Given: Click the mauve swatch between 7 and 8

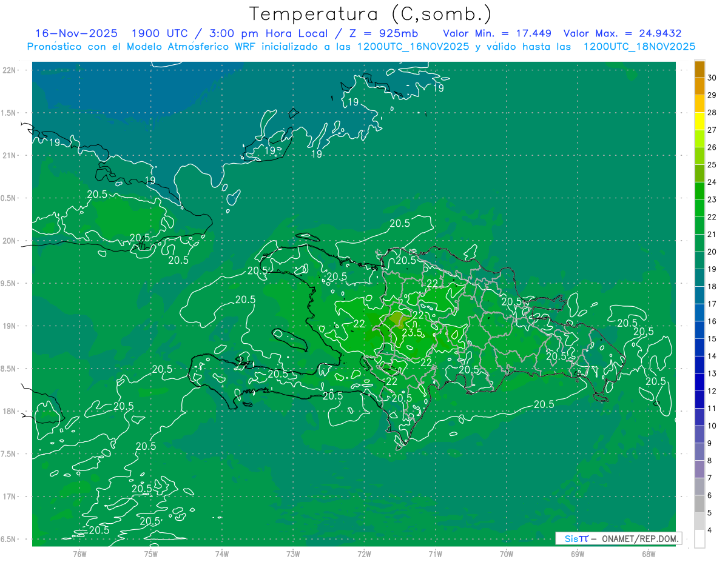Looking at the screenshot, I should tap(699, 470).
